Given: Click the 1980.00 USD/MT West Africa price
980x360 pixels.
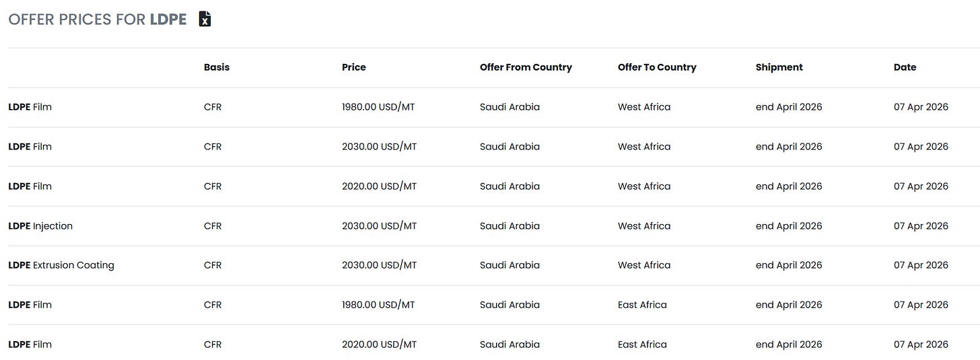Looking at the screenshot, I should (378, 107).
